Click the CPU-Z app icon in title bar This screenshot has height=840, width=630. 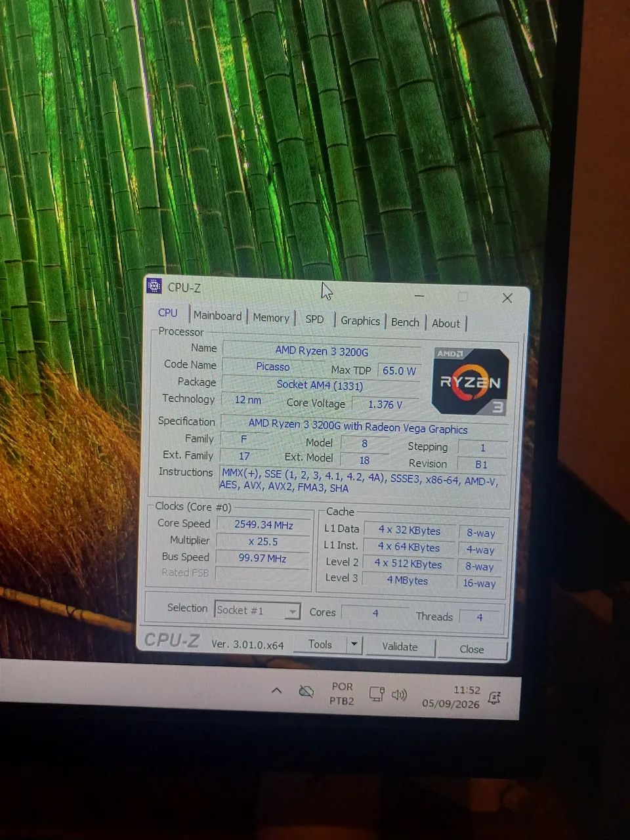click(x=154, y=286)
